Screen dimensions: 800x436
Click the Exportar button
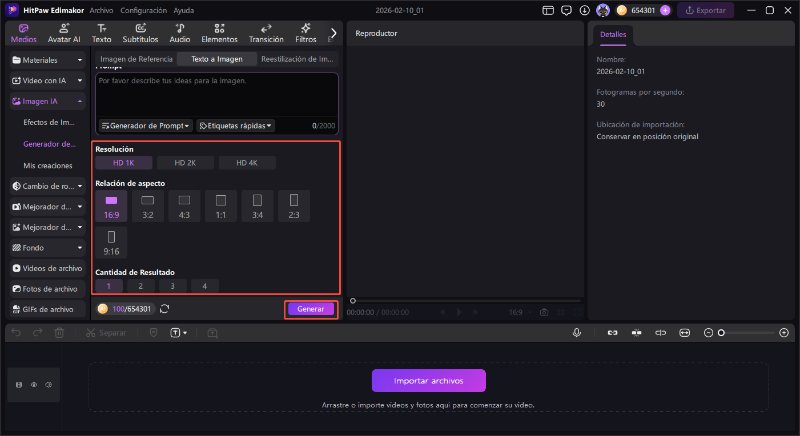[706, 10]
